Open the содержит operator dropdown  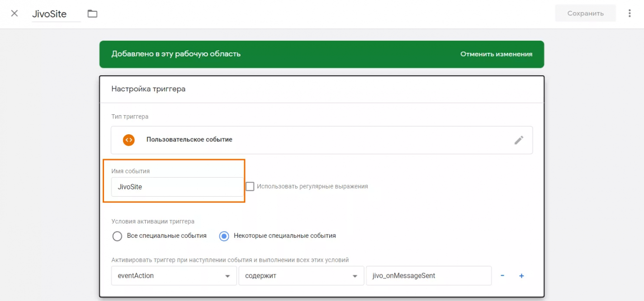tap(301, 276)
